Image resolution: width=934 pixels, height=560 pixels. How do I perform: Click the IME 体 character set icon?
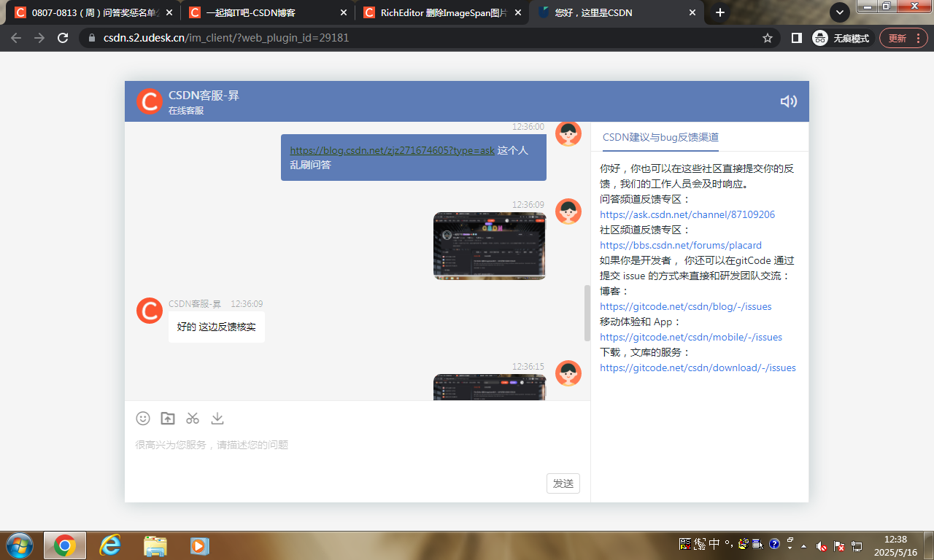700,543
